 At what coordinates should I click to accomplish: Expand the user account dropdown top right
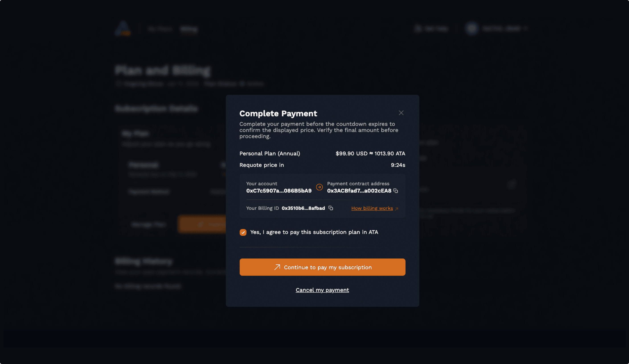(x=526, y=28)
